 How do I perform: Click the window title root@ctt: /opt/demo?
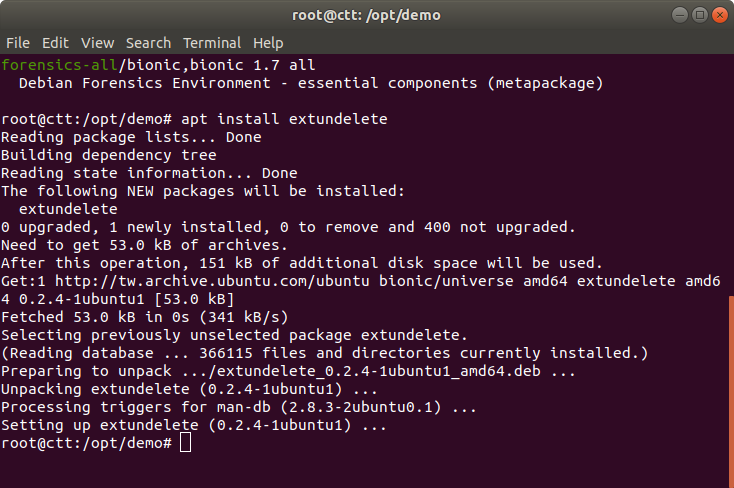366,15
